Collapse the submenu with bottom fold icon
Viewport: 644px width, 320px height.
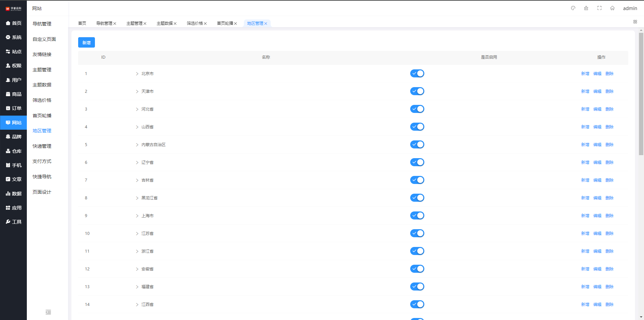[x=48, y=312]
